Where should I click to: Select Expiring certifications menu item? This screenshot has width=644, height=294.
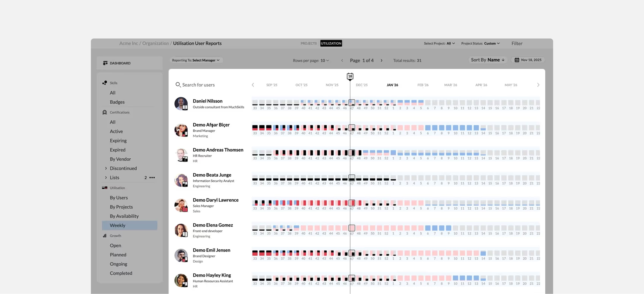118,141
